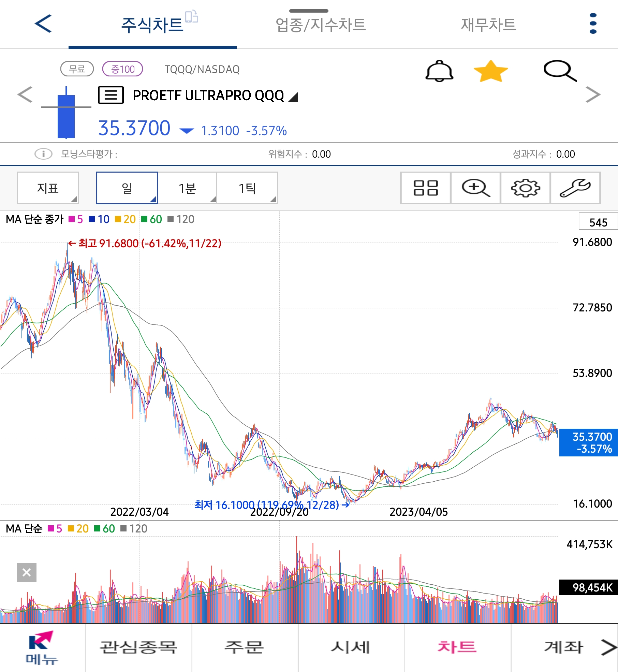The width and height of the screenshot is (618, 672).
Task: Open the 시세 bottom tab
Action: pyautogui.click(x=351, y=648)
